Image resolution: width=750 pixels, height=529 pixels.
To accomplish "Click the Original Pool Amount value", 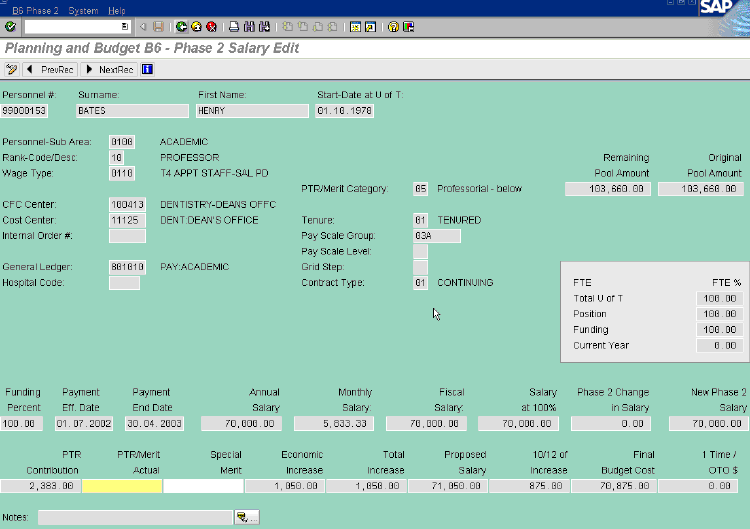I will point(701,189).
